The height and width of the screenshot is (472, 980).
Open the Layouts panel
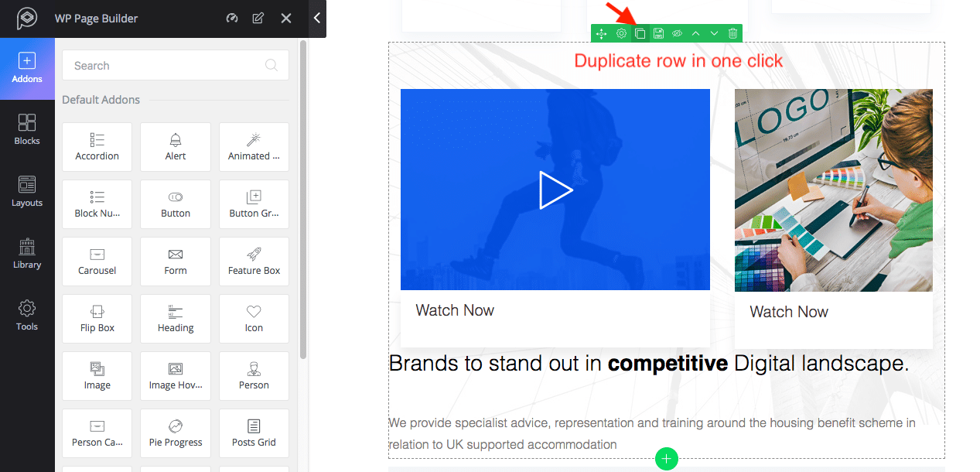pyautogui.click(x=27, y=190)
